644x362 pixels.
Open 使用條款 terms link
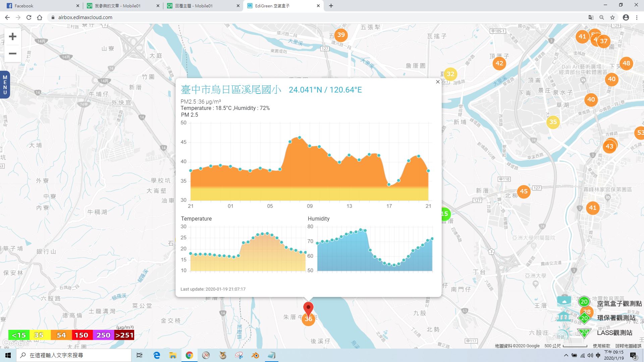click(x=602, y=346)
